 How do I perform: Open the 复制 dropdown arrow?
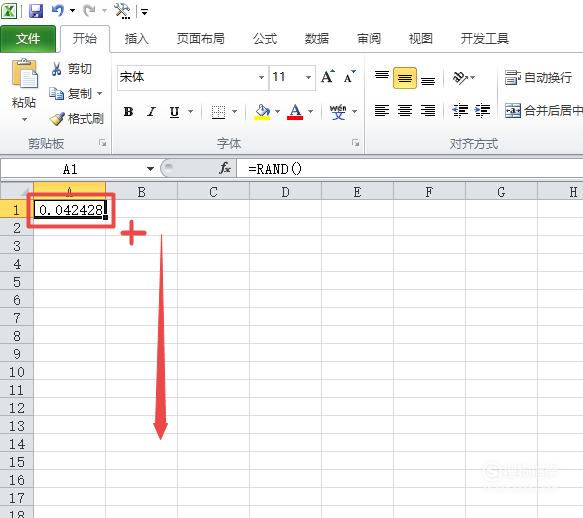(100, 93)
